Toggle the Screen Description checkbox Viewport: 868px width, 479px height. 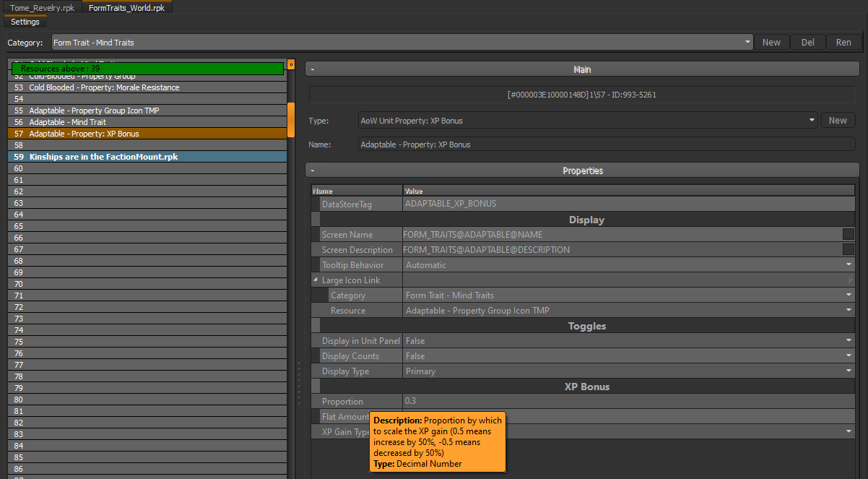tap(848, 249)
